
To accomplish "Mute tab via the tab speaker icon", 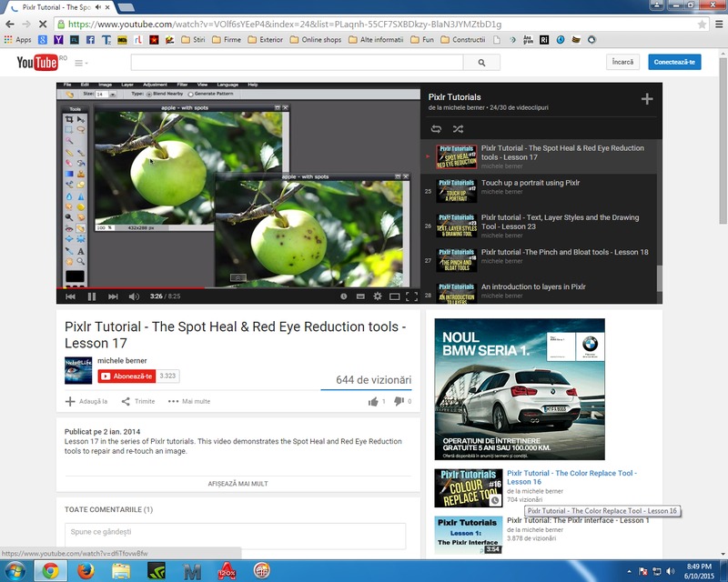I will point(98,7).
